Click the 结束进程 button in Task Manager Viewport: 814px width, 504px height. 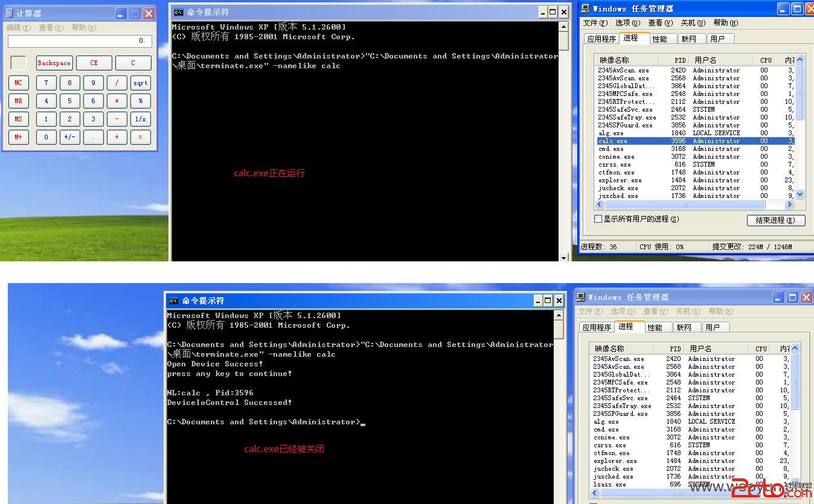[775, 220]
